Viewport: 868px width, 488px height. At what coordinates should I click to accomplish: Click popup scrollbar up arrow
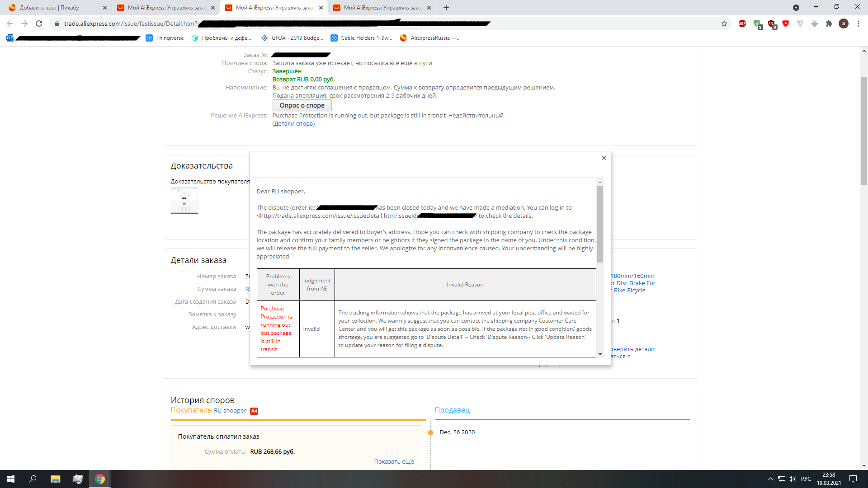600,182
